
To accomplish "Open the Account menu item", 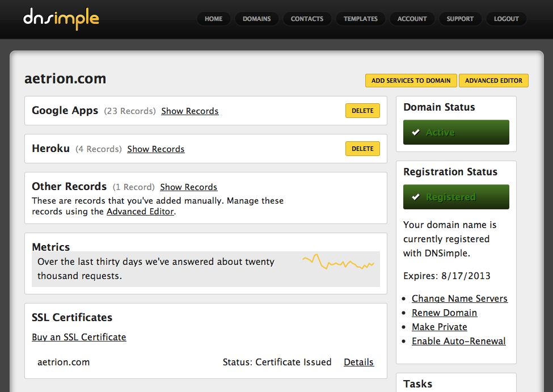I will 412,19.
